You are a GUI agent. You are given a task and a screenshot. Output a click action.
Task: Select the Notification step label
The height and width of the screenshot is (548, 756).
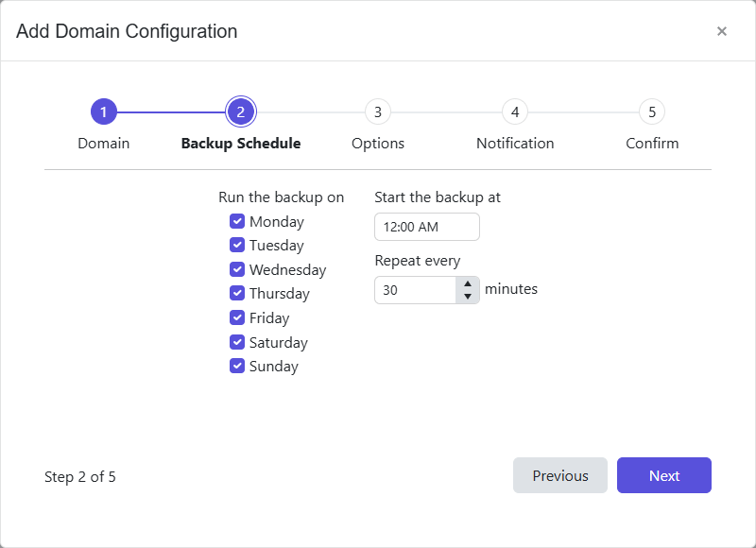[514, 143]
